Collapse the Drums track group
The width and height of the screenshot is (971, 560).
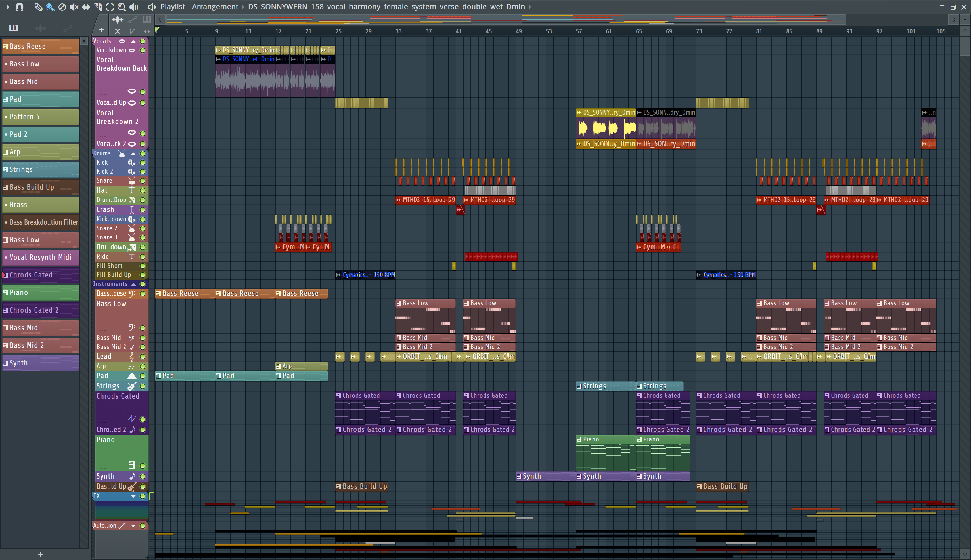pos(133,153)
